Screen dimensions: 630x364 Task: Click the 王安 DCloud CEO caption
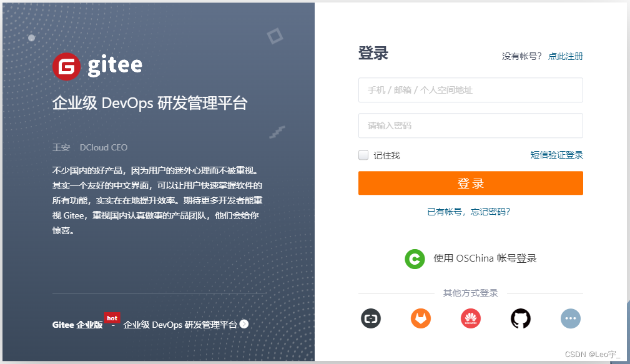[x=90, y=147]
